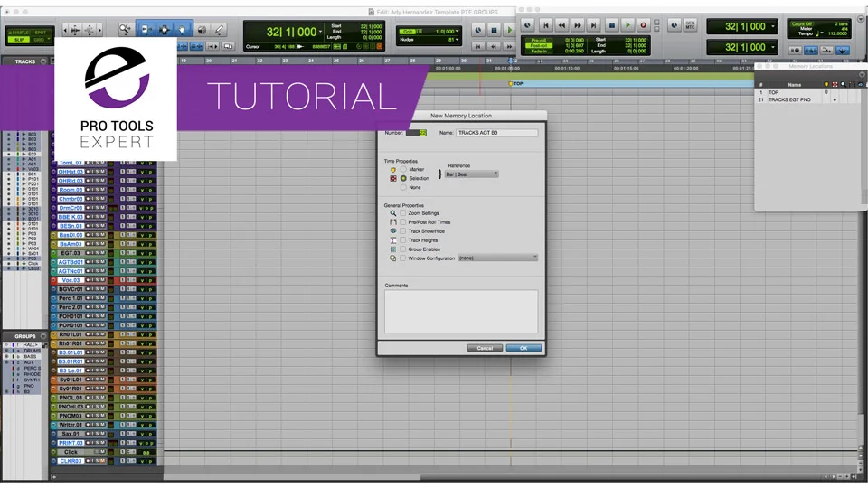Select the None radio button
This screenshot has width=868, height=488.
pos(403,187)
